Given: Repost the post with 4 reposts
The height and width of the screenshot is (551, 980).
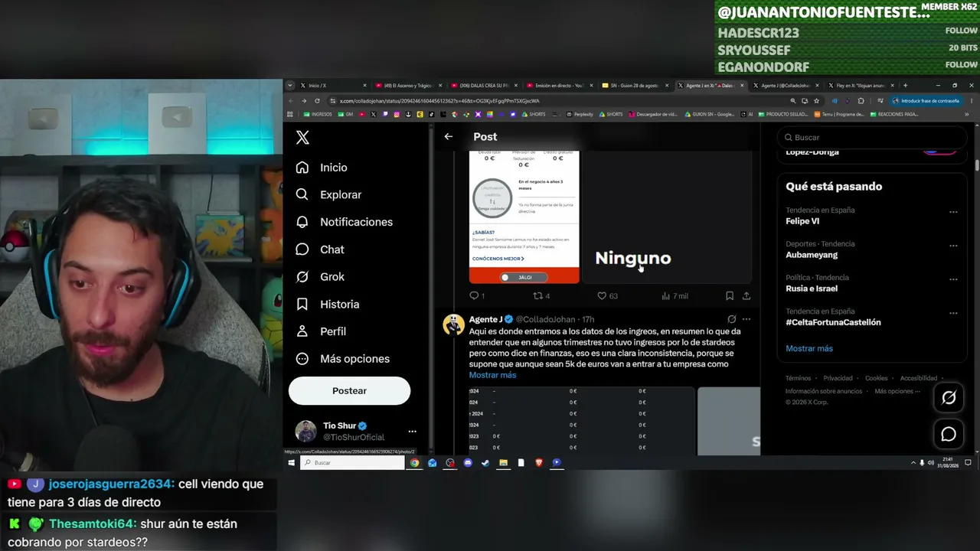Looking at the screenshot, I should (541, 295).
